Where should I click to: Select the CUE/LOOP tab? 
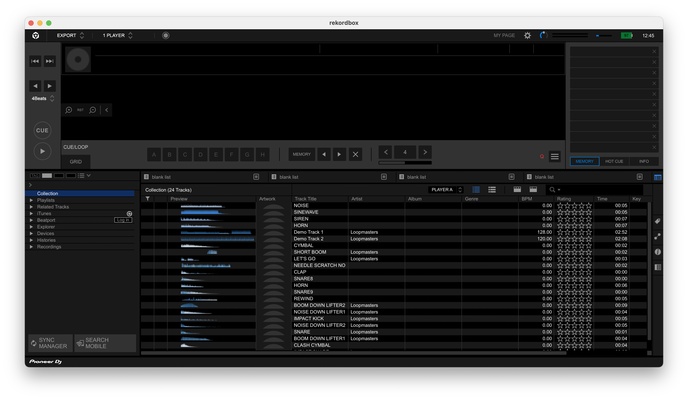coord(75,147)
